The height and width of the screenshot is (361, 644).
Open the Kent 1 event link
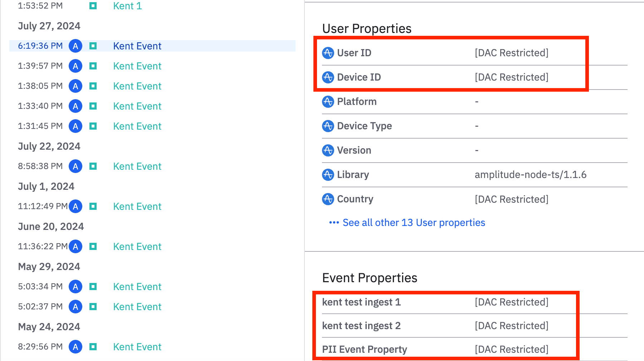click(127, 6)
